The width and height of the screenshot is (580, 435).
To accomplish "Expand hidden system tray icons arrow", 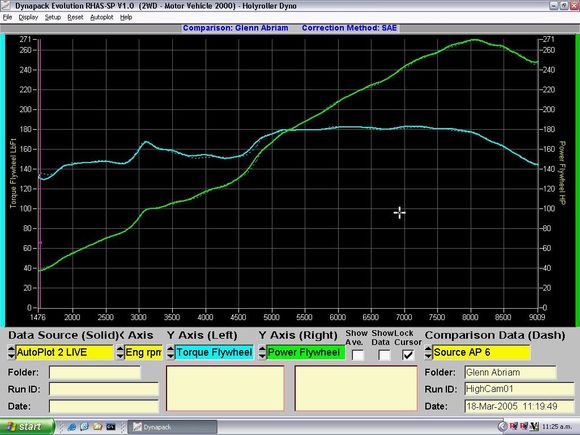I will coord(502,427).
